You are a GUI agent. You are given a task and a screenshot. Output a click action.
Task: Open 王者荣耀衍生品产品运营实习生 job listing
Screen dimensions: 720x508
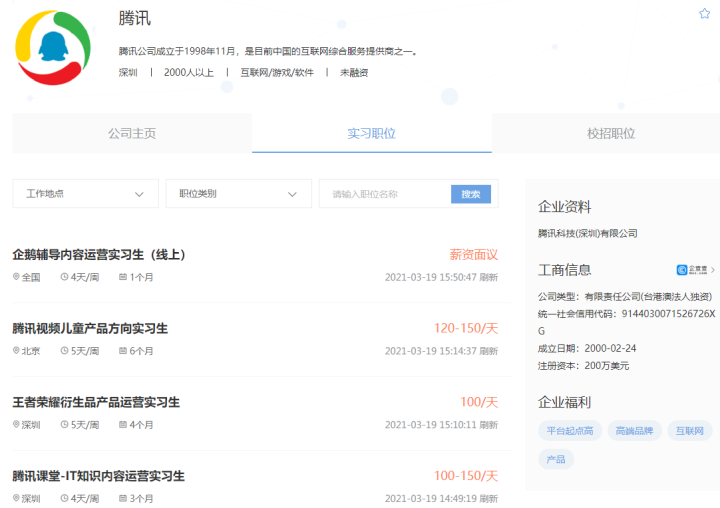(x=96, y=402)
